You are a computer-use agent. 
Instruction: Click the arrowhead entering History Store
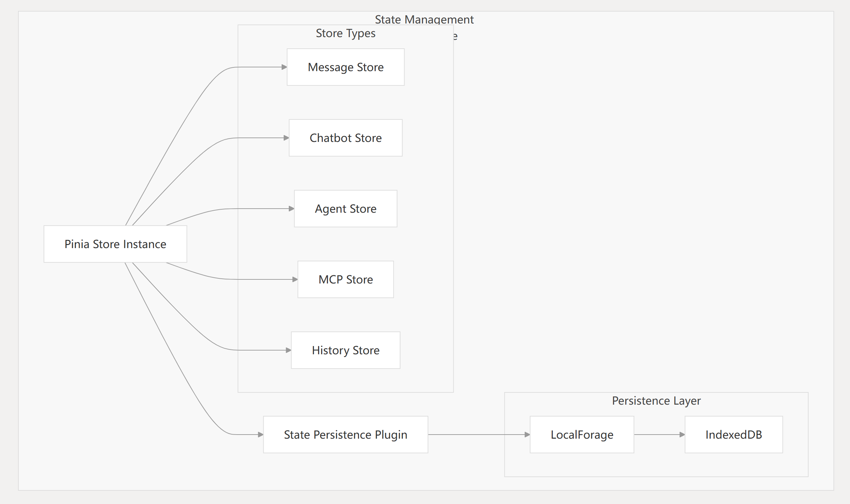pyautogui.click(x=288, y=350)
